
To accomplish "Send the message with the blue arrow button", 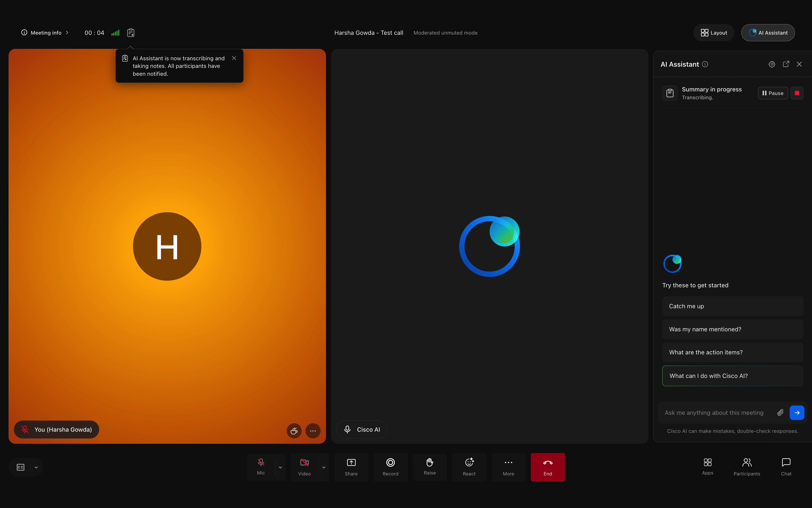I will click(x=797, y=413).
